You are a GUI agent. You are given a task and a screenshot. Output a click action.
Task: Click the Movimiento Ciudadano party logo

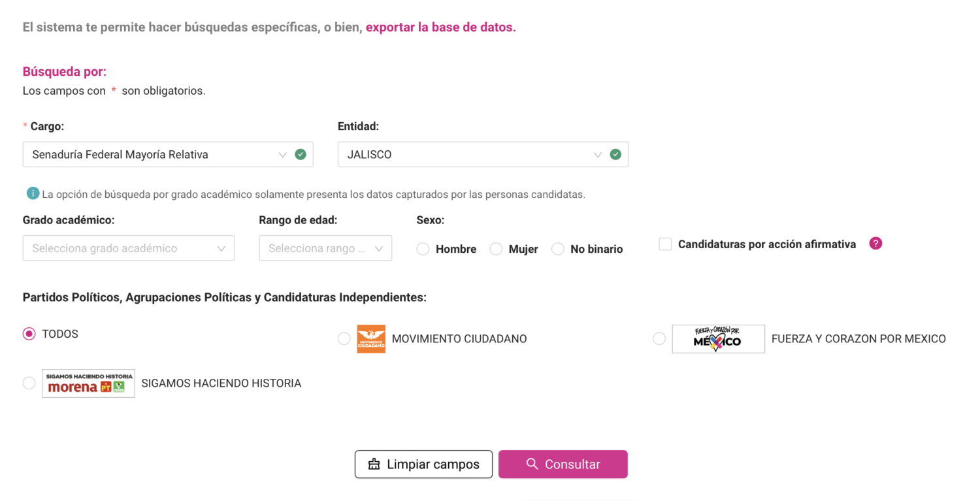[x=370, y=339]
